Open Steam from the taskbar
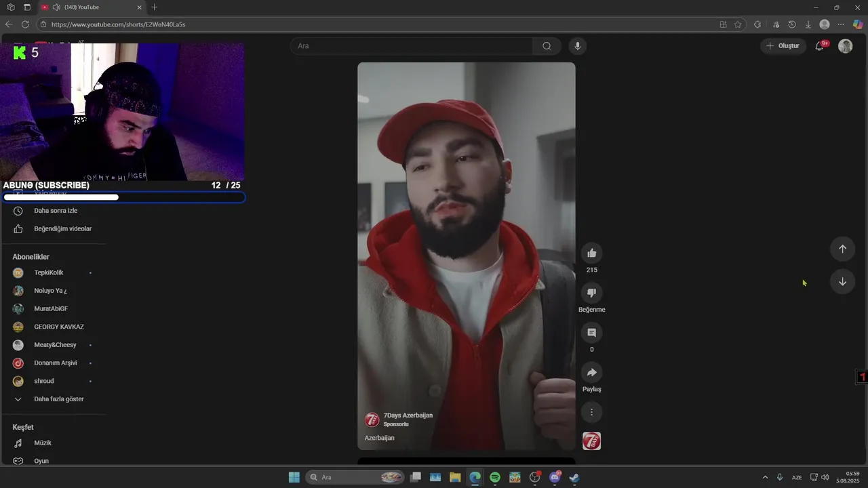 [x=574, y=477]
